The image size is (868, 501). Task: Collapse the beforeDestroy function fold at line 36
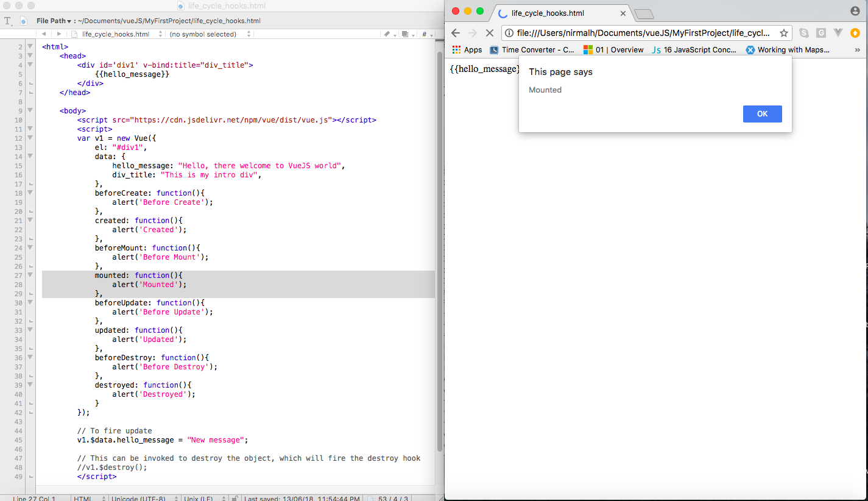[x=30, y=357]
